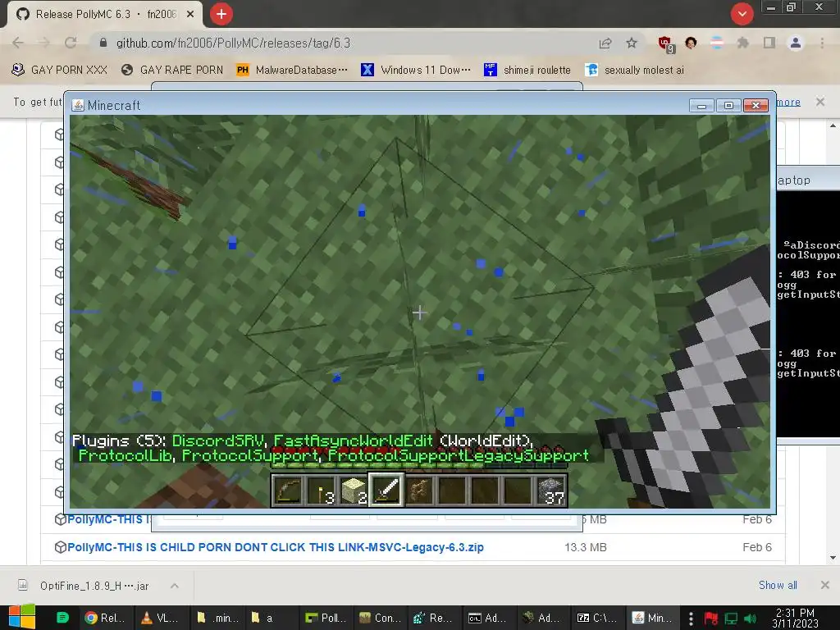Viewport: 840px width, 630px height.
Task: Click the 'more' link in the info bar
Action: [788, 102]
